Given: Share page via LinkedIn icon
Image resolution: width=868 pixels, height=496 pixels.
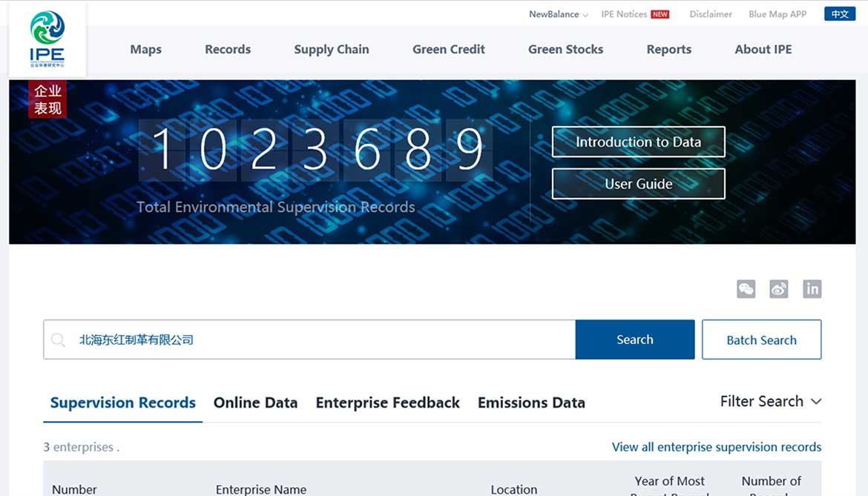Looking at the screenshot, I should (812, 289).
